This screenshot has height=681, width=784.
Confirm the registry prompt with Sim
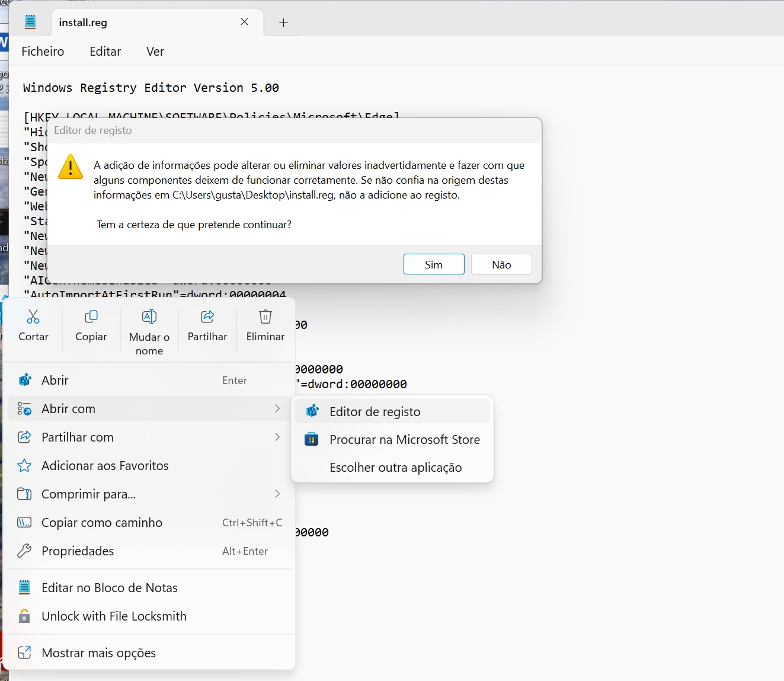(x=434, y=264)
